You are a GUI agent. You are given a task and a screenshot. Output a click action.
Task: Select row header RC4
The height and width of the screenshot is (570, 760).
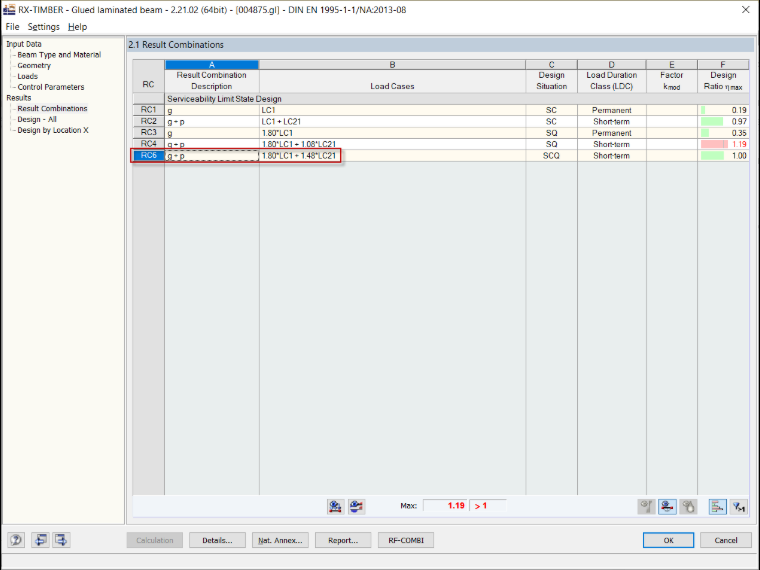pyautogui.click(x=148, y=144)
